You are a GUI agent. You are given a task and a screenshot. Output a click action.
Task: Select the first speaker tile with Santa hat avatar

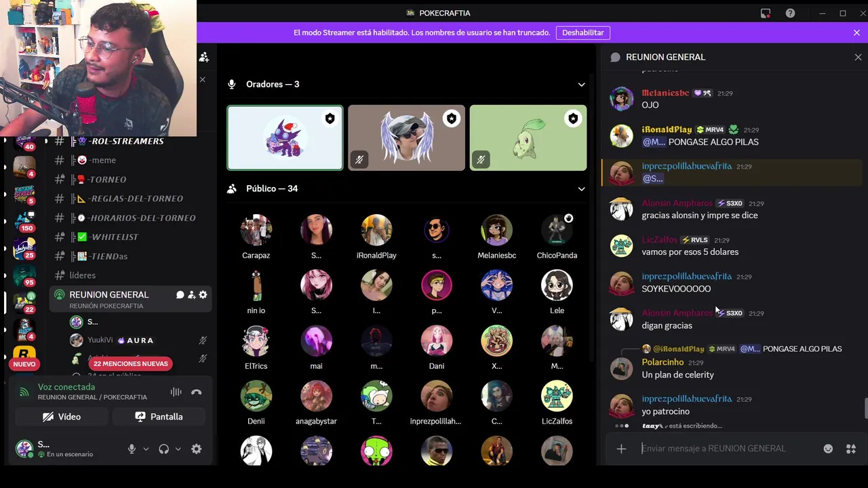pos(285,138)
